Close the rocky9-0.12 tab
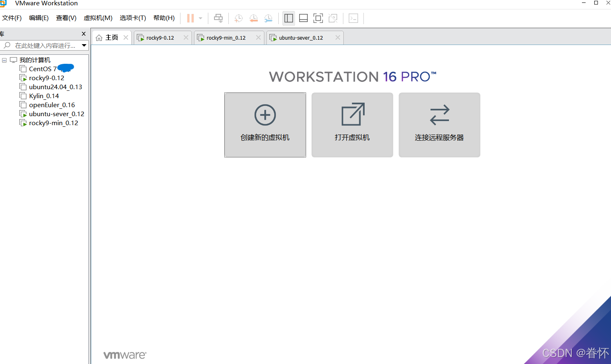This screenshot has width=611, height=364. pos(186,38)
